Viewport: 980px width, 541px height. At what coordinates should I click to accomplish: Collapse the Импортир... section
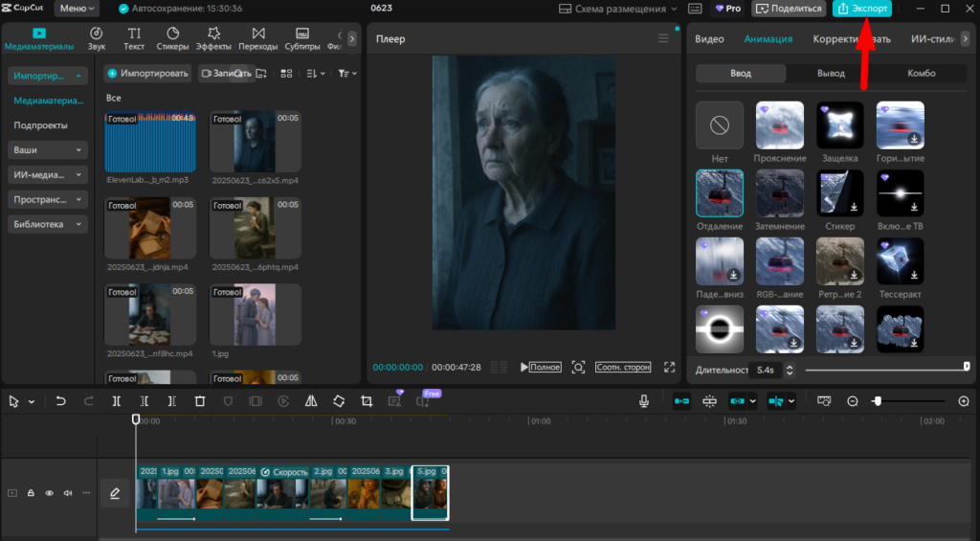48,76
